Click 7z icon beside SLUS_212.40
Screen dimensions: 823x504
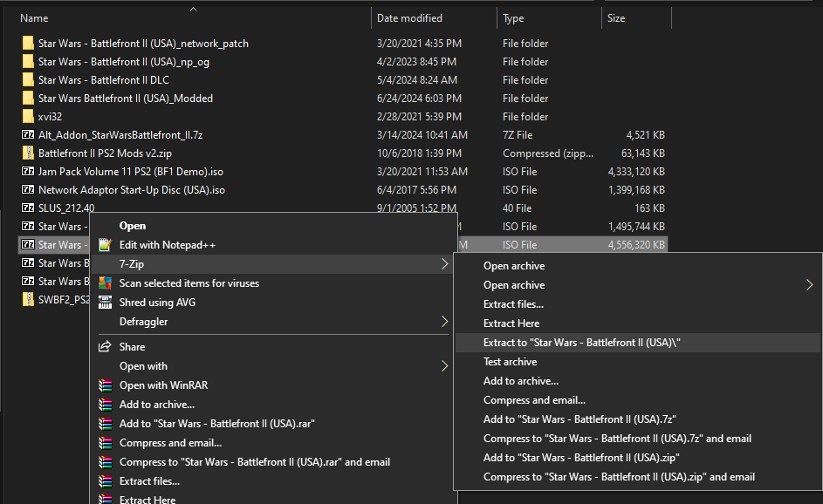pos(28,208)
